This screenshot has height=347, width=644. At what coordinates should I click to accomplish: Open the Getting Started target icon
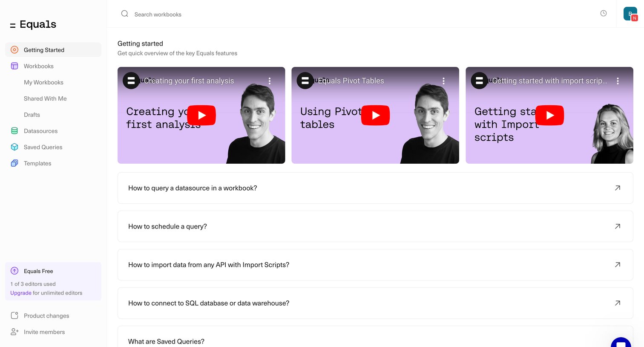point(14,50)
